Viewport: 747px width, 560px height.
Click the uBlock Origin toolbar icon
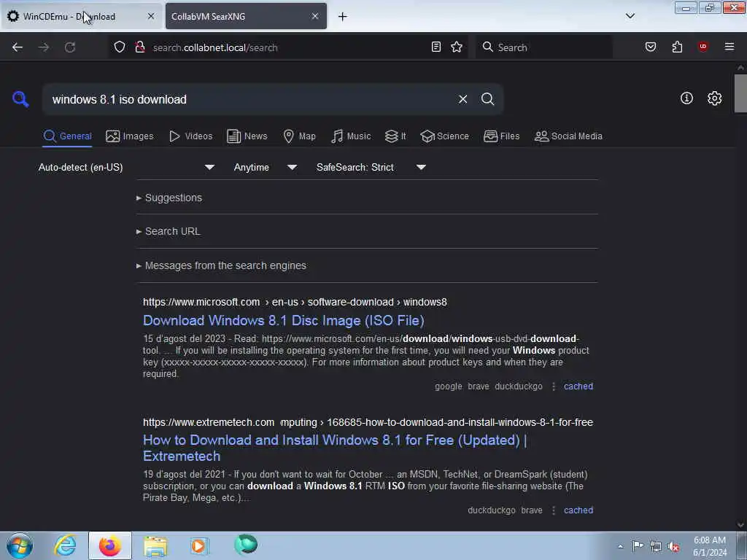pyautogui.click(x=703, y=47)
